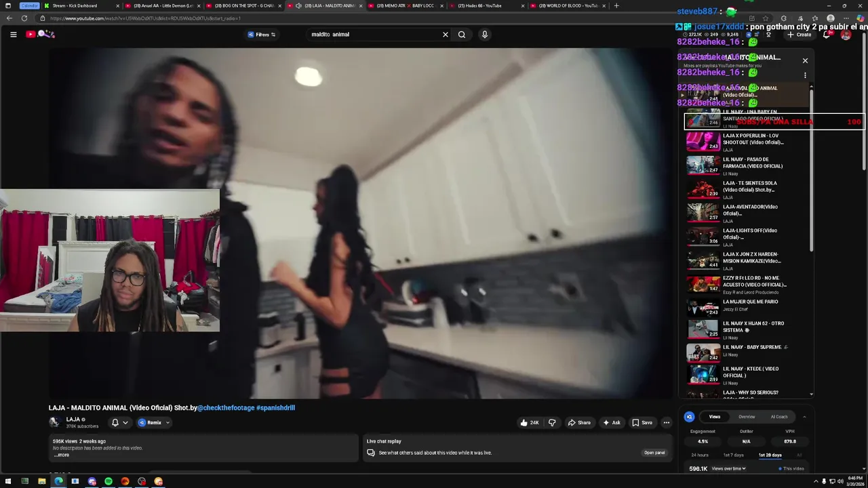The height and width of the screenshot is (488, 868).
Task: Click the browser address bar URL
Action: coord(146,18)
